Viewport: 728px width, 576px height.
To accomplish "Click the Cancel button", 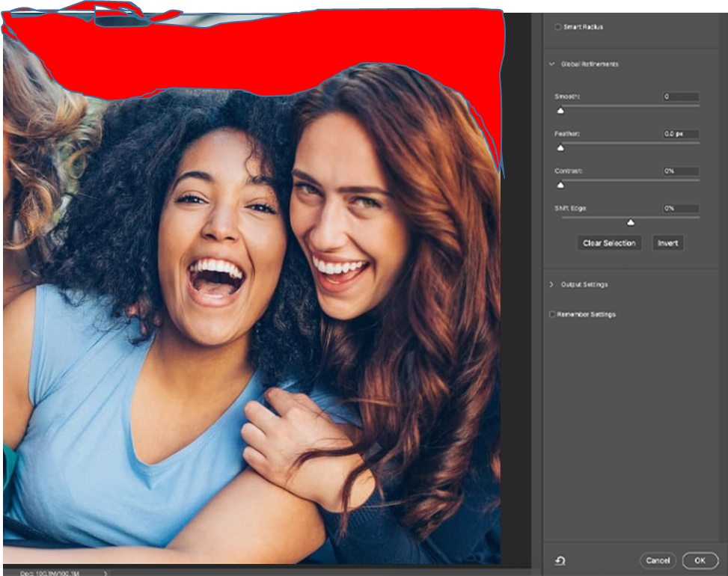I will [x=658, y=561].
